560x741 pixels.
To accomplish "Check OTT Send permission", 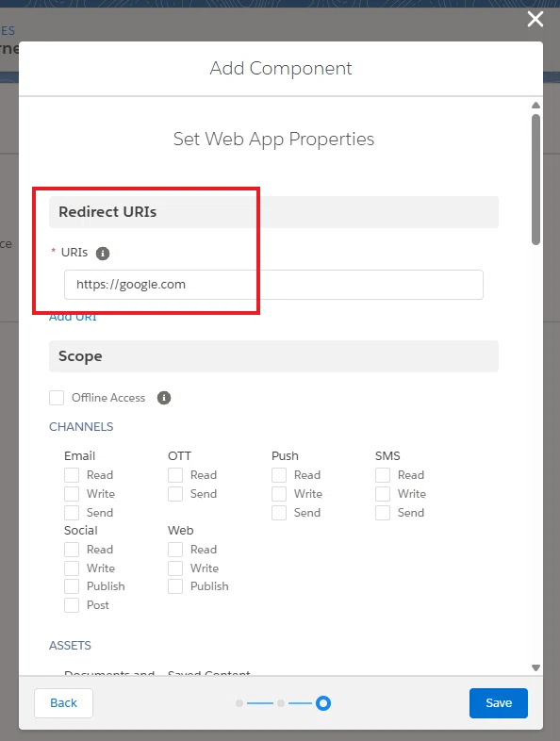I will click(175, 494).
